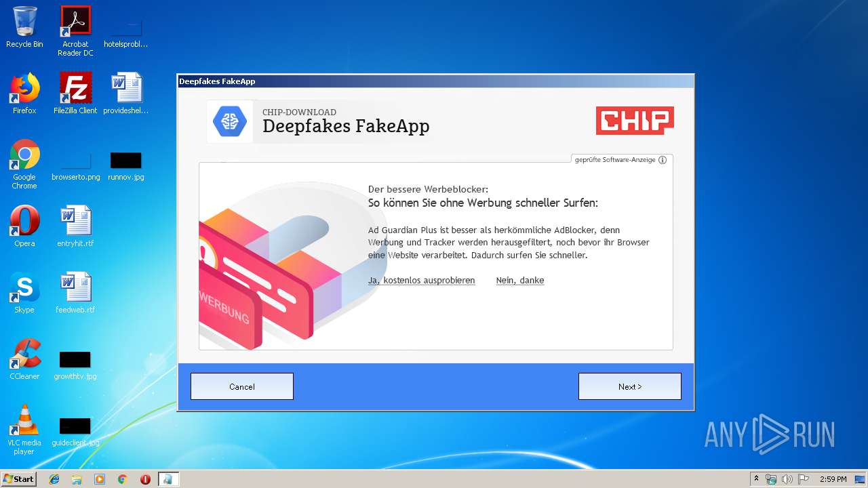Open the media player taskbar icon
The image size is (868, 488).
100,479
